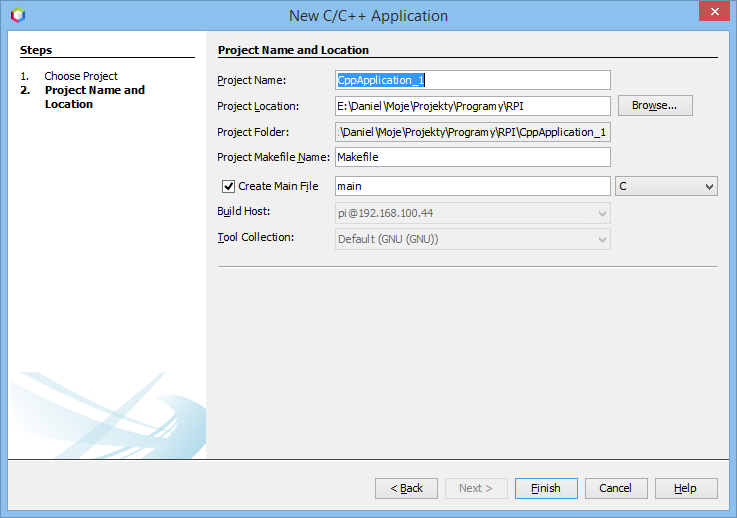Click the Project Name and Location step

[94, 97]
